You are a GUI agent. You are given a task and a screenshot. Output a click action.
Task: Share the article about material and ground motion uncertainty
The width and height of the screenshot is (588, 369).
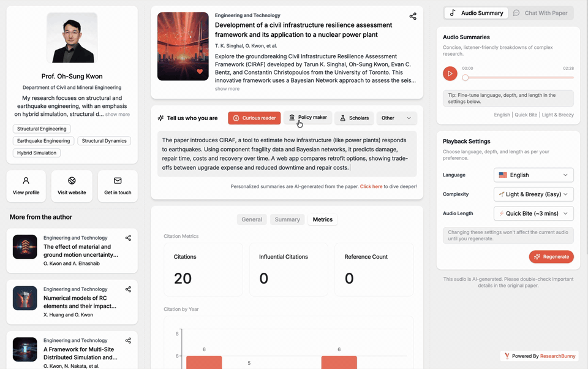click(128, 238)
